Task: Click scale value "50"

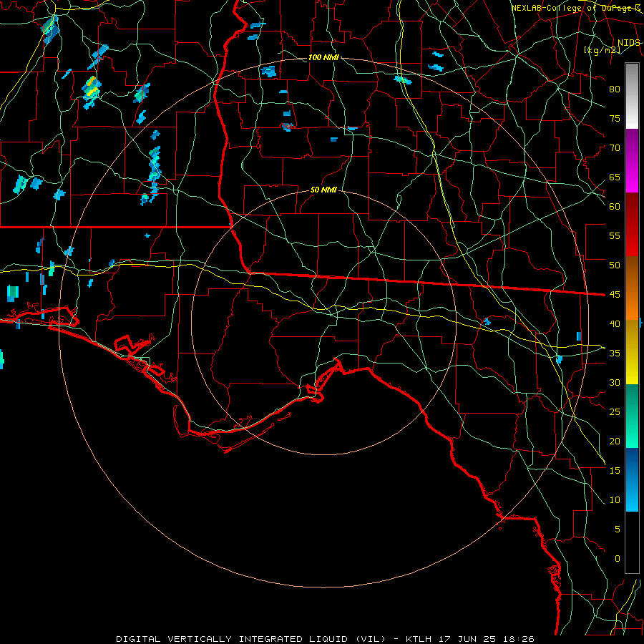Action: [615, 265]
